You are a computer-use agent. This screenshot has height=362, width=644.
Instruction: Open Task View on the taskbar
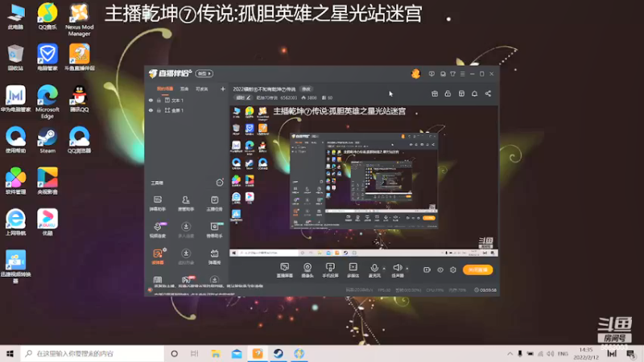click(x=195, y=353)
